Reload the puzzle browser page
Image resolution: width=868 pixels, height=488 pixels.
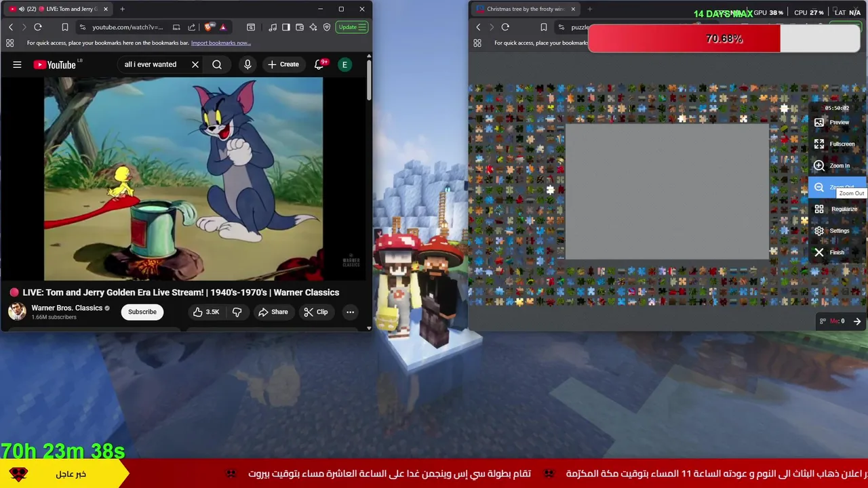[505, 27]
